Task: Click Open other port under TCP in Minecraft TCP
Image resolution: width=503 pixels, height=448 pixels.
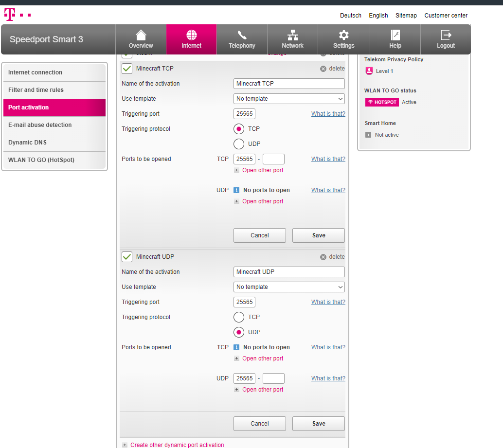Action: click(x=263, y=170)
